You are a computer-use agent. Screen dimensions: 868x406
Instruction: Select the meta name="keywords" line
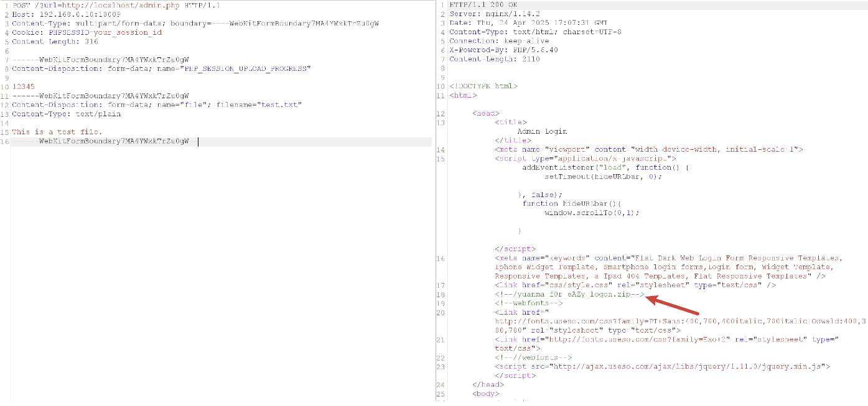669,267
